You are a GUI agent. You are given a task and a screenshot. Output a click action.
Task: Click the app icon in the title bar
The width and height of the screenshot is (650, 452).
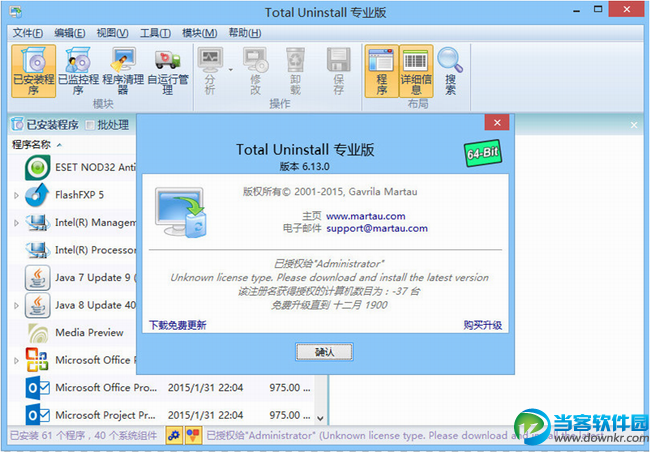(x=16, y=12)
